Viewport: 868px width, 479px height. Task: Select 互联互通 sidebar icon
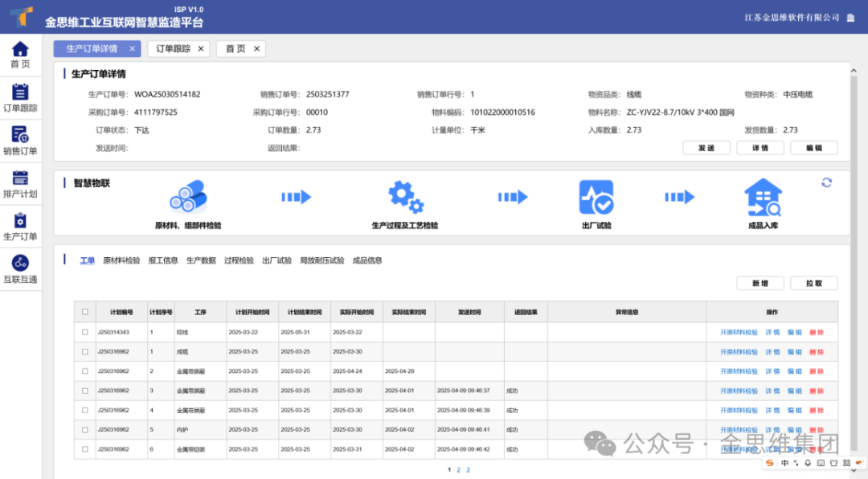(20, 269)
